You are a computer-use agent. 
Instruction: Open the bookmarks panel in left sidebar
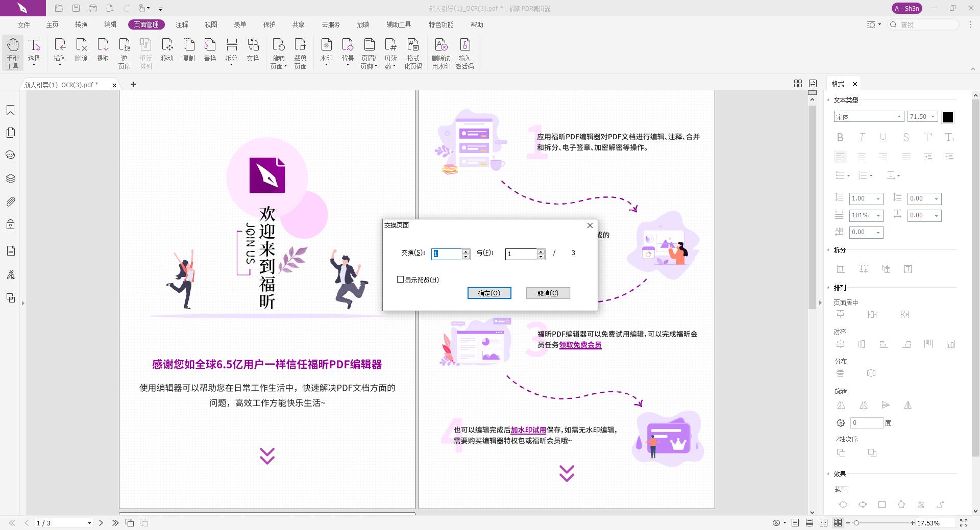(11, 110)
